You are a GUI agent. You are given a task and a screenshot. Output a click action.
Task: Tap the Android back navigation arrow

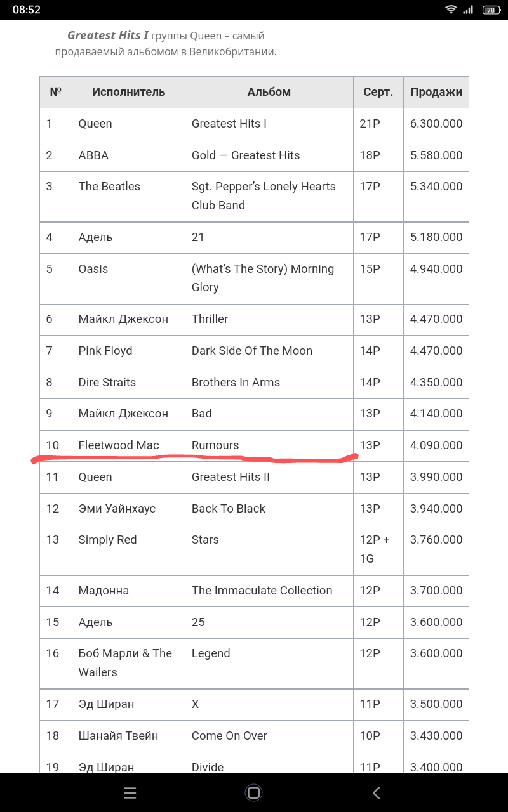point(376,792)
